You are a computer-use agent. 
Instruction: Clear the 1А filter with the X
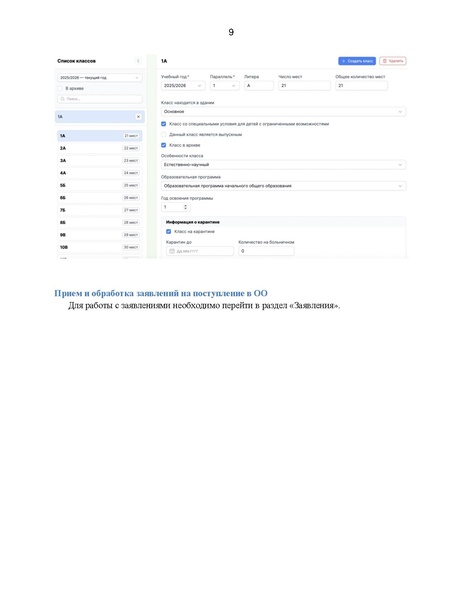[x=138, y=117]
